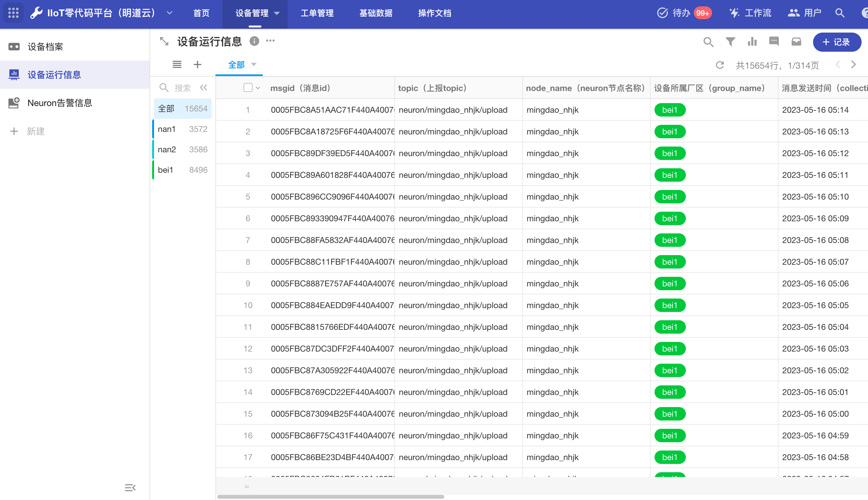
Task: Switch to the 工单管理 tab
Action: point(317,13)
